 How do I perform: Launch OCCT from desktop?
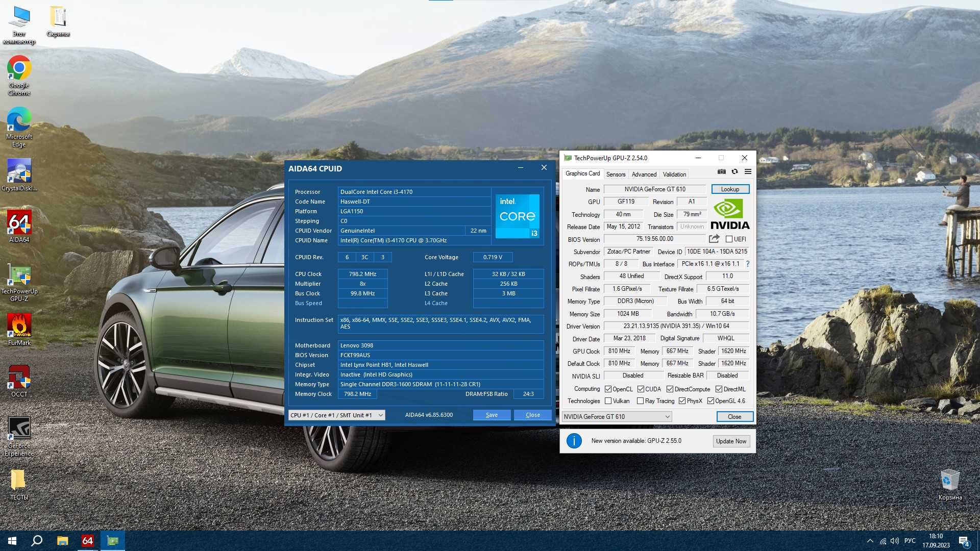[x=19, y=381]
